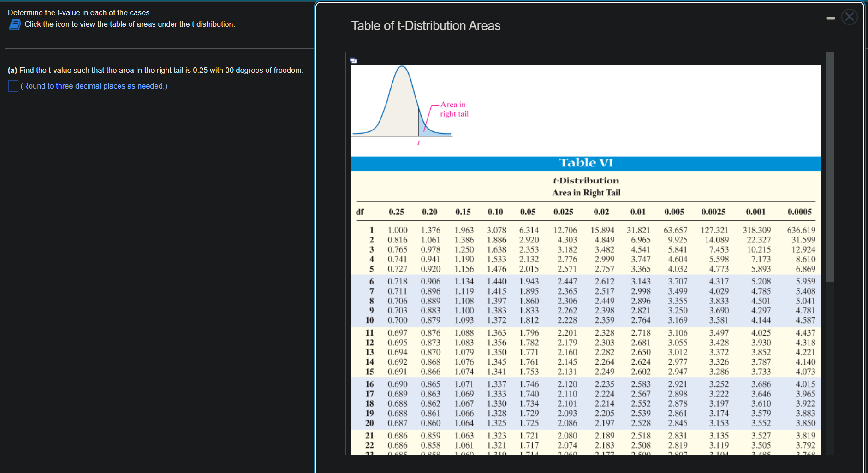Click the answer box before 'Round to three decimal places'
This screenshot has height=473, width=868.
pyautogui.click(x=12, y=86)
